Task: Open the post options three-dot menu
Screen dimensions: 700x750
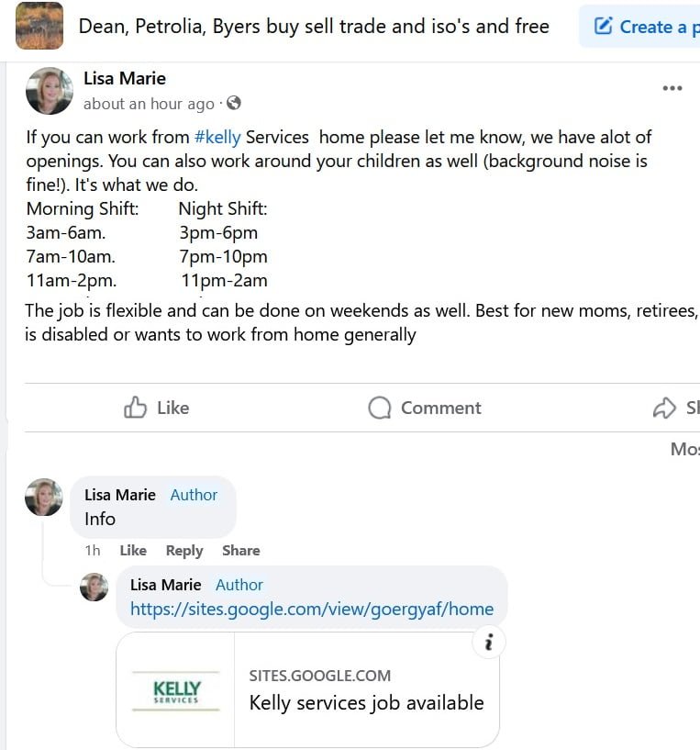Action: (x=672, y=88)
